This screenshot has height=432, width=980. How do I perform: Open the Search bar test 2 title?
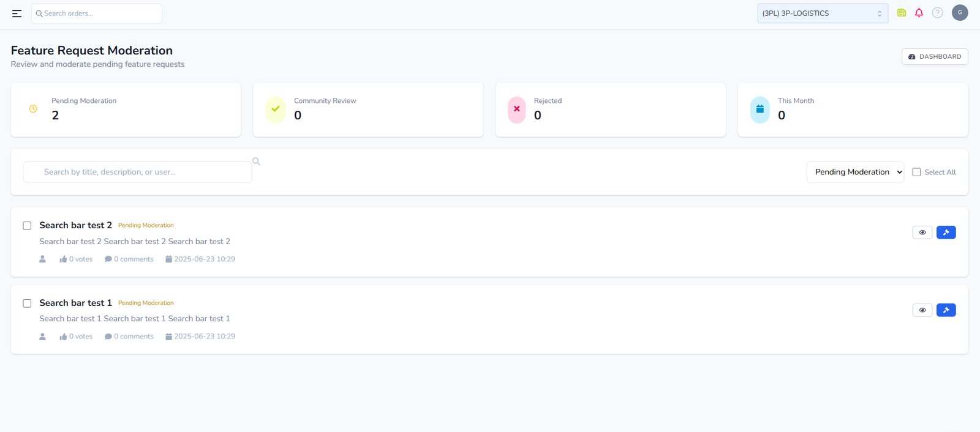(75, 225)
